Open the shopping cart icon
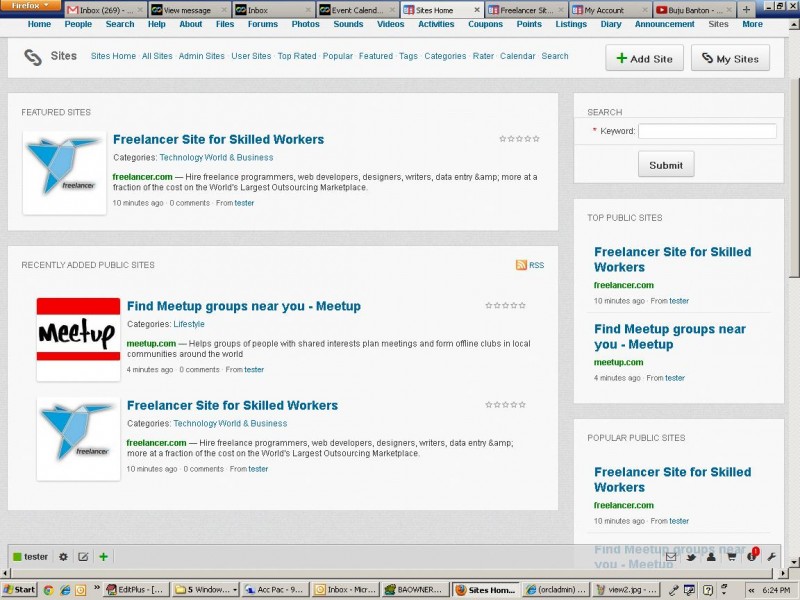The height and width of the screenshot is (600, 800). [731, 557]
